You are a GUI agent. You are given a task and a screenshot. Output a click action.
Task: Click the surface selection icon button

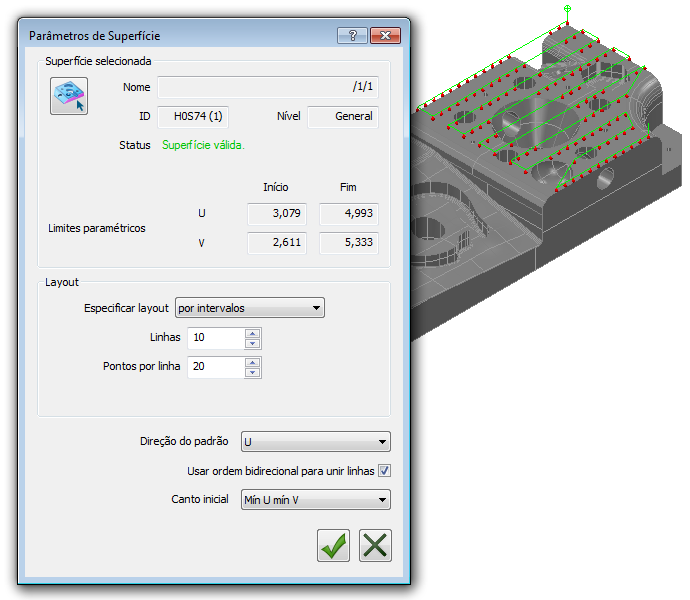(x=69, y=96)
